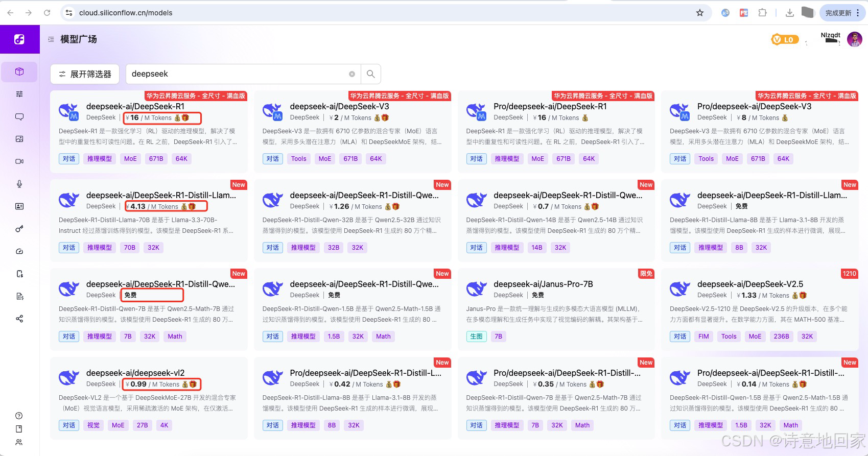Open deepseek-ai/DeepSeek-V3 model card title
Image resolution: width=868 pixels, height=456 pixels.
tap(340, 106)
